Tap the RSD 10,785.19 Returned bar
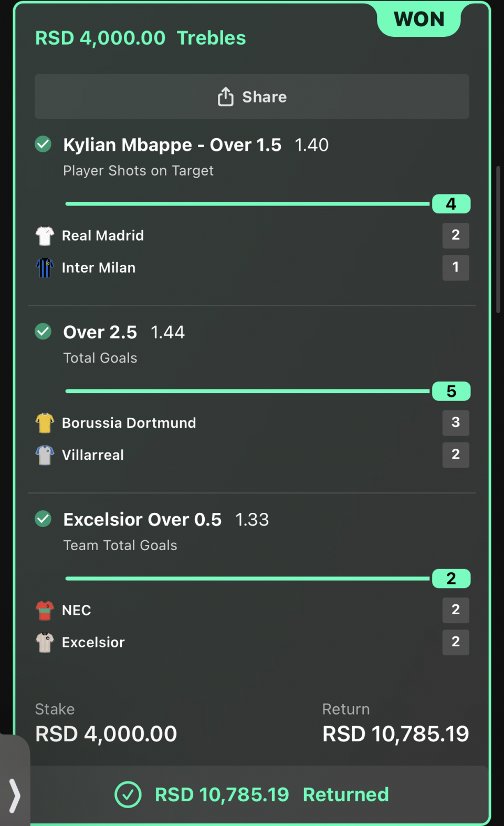504x826 pixels. [252, 794]
